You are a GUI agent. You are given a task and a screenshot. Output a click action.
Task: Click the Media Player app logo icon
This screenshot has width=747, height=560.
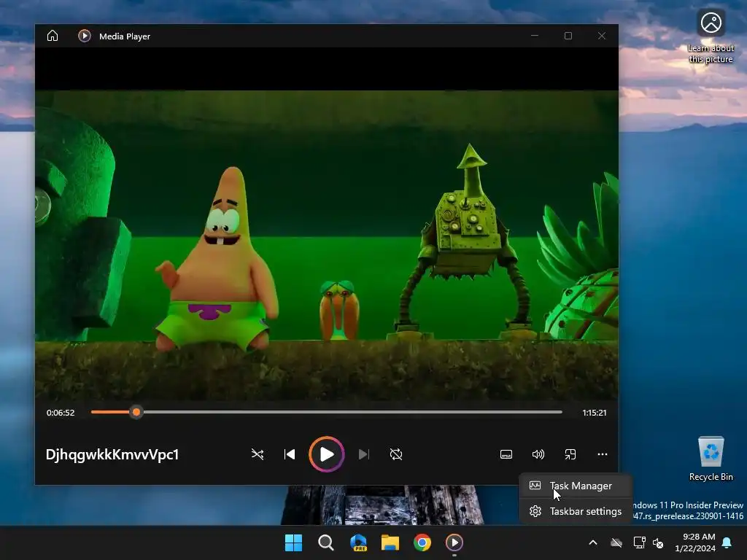click(85, 36)
